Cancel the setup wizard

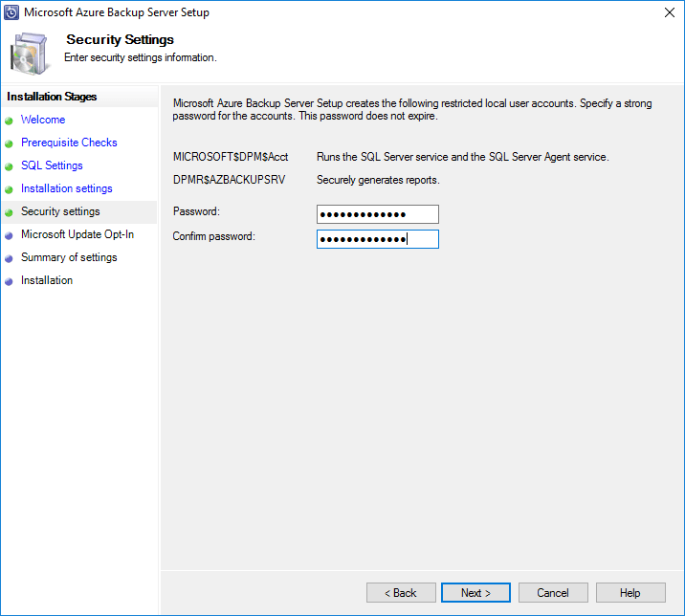[x=553, y=593]
